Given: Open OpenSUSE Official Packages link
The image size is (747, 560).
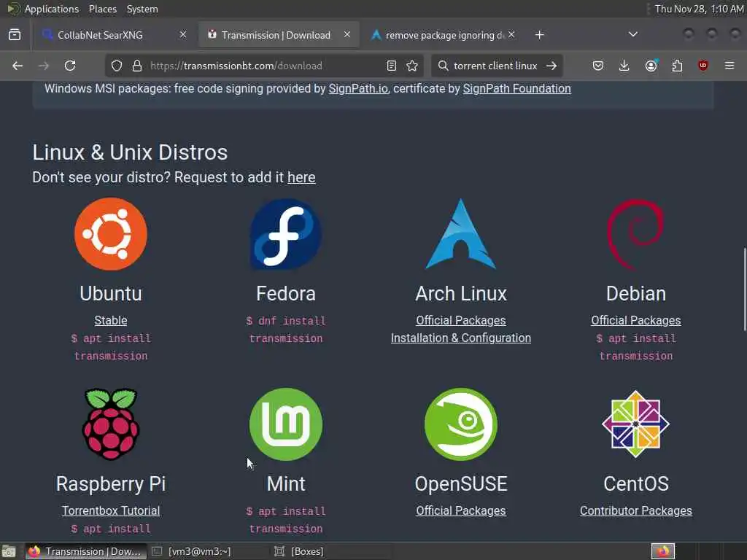Looking at the screenshot, I should 461,510.
